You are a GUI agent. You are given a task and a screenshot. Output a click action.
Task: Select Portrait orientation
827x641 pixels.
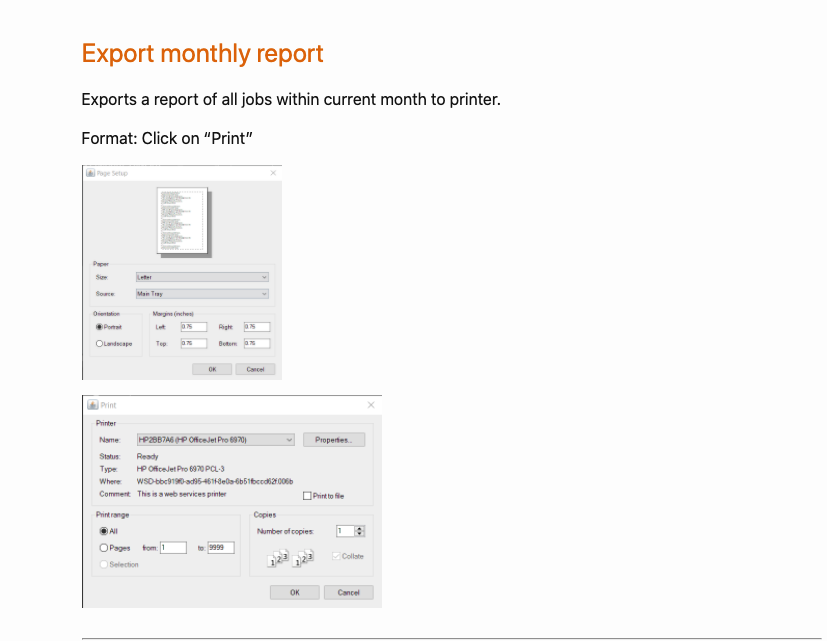click(x=99, y=327)
